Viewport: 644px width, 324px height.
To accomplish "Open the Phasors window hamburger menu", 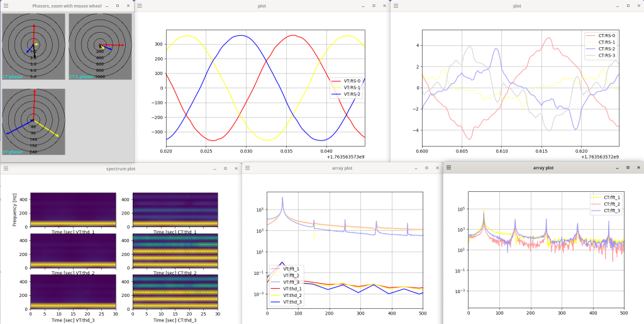I will pyautogui.click(x=6, y=6).
